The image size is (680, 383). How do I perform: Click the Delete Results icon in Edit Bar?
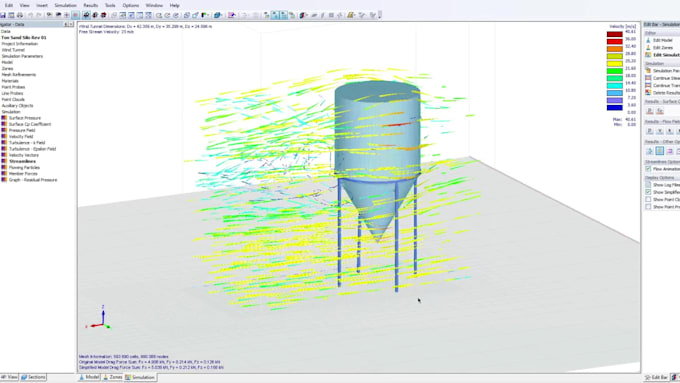(x=648, y=93)
